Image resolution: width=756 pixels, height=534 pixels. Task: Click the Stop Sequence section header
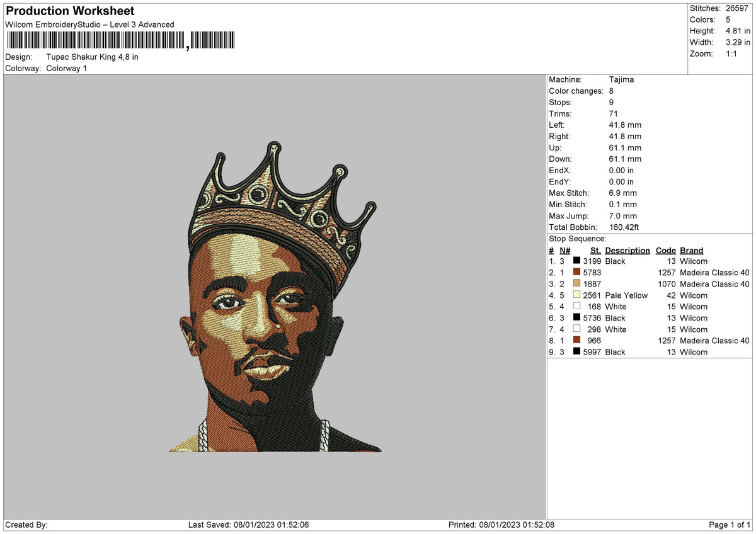click(x=578, y=239)
